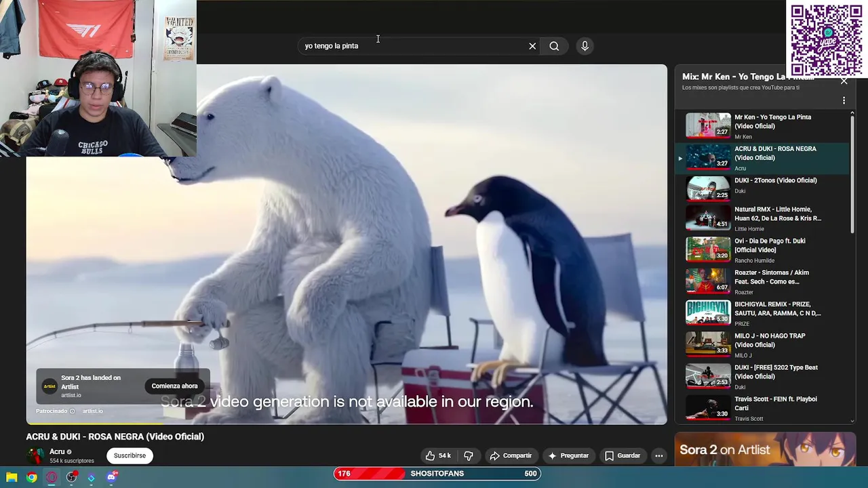This screenshot has height=488, width=868.
Task: Play MILO J - NO HAGO TRAP thumbnail
Action: click(708, 344)
